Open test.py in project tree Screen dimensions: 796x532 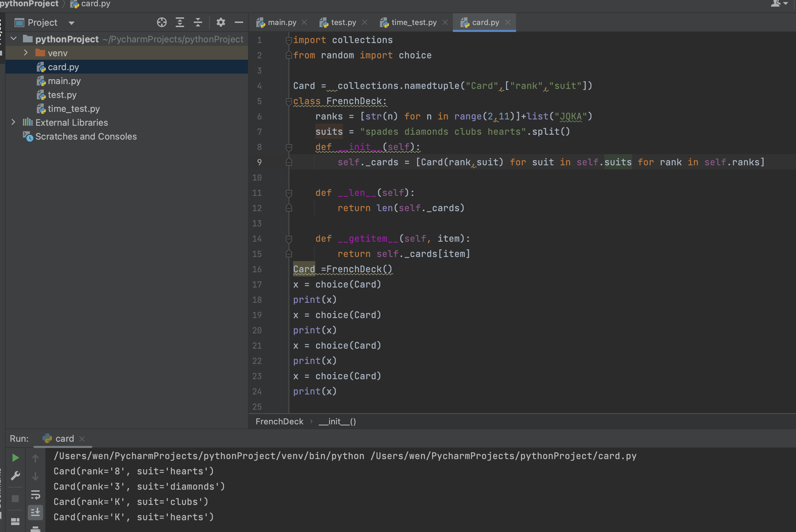[x=62, y=95]
